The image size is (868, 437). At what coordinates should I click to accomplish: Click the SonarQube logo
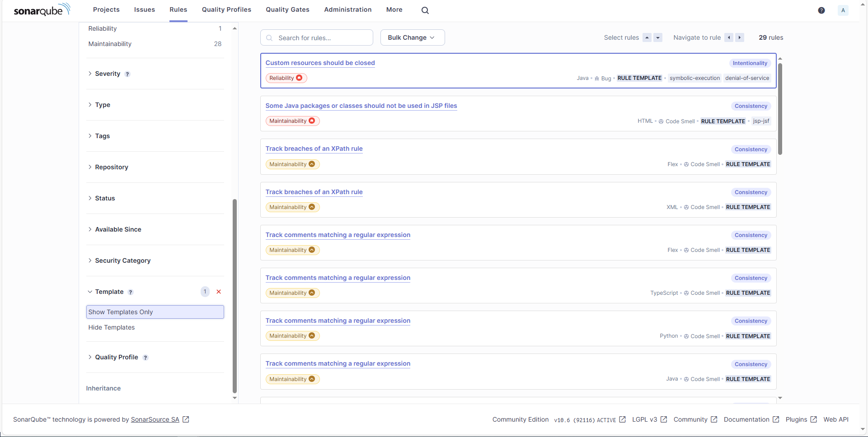coord(42,10)
